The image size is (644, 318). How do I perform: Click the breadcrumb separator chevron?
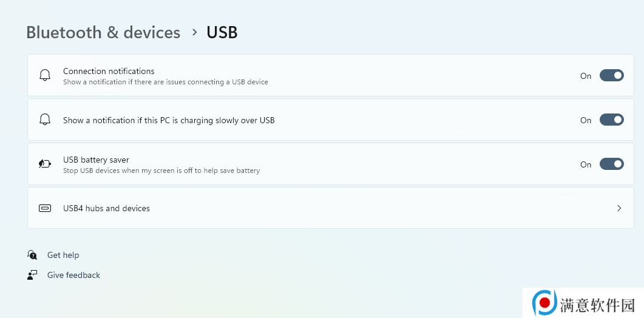195,32
